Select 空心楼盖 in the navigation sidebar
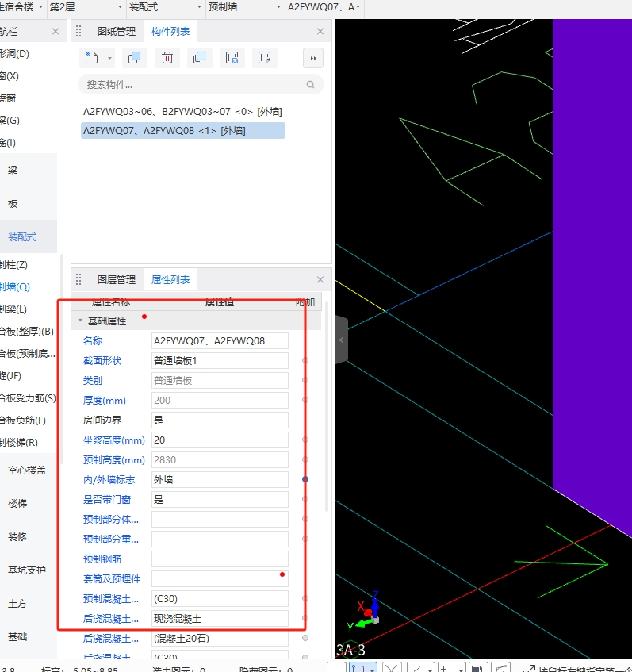The image size is (632, 672). pyautogui.click(x=27, y=470)
